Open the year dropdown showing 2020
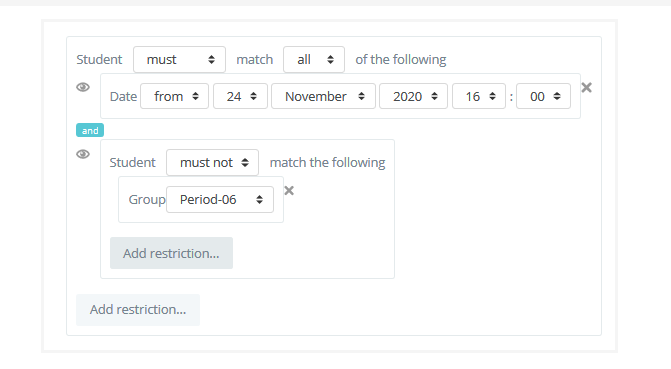Image resolution: width=671 pixels, height=369 pixels. tap(413, 96)
